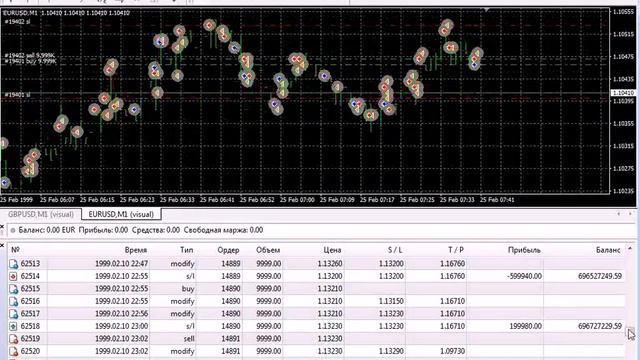Sort by the Объем column header
640x360 pixels.
(x=268, y=250)
